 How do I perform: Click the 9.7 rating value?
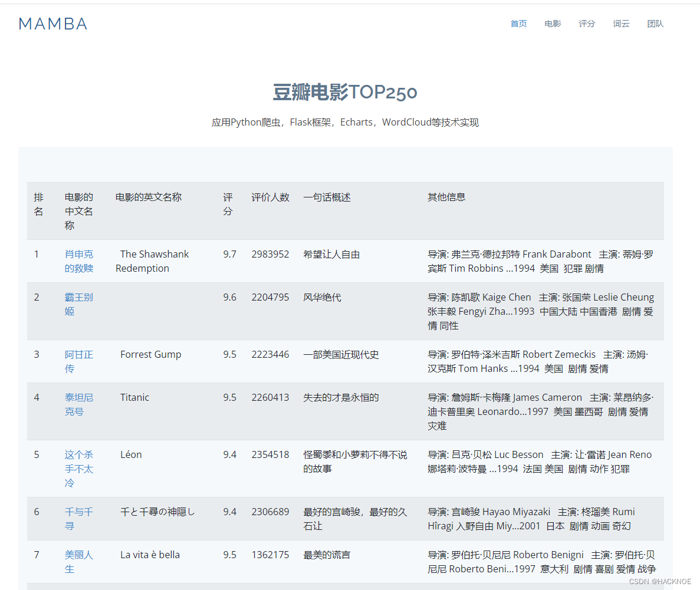pyautogui.click(x=230, y=254)
